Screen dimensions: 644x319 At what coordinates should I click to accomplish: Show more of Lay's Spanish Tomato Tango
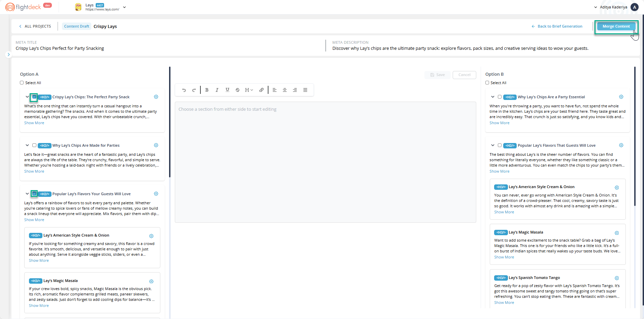504,303
